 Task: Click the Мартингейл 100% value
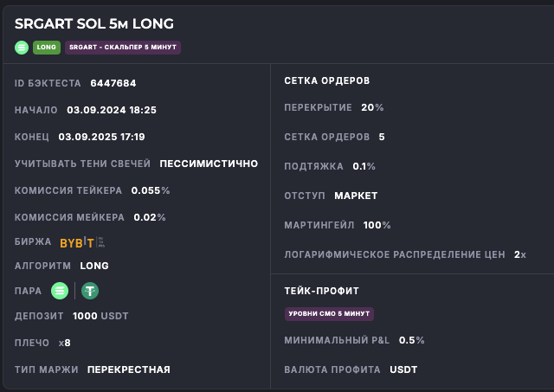coord(376,225)
